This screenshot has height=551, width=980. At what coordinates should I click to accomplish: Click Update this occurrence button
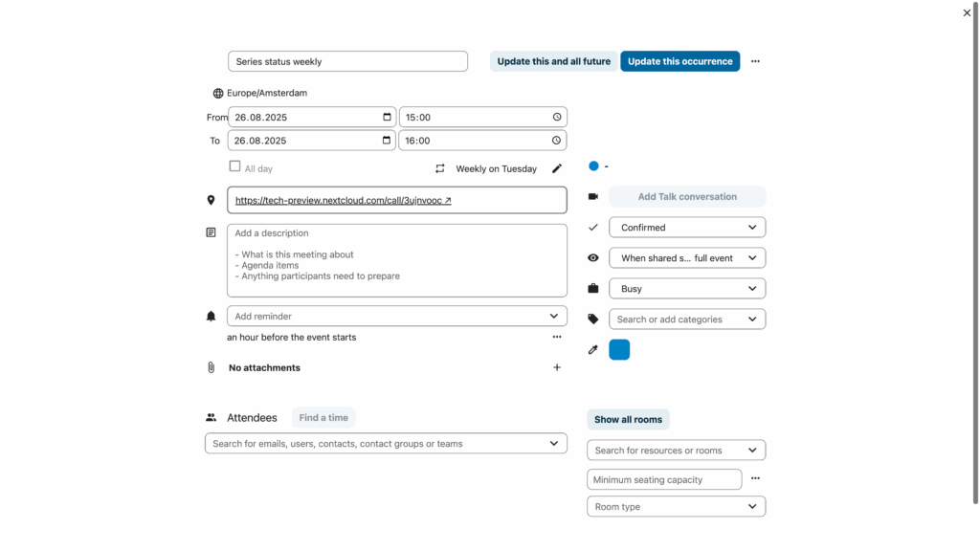click(x=679, y=61)
